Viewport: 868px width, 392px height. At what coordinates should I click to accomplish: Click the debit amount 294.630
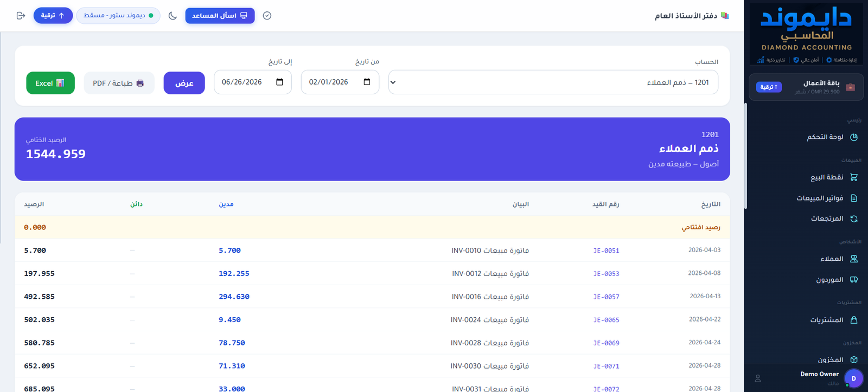coord(234,297)
